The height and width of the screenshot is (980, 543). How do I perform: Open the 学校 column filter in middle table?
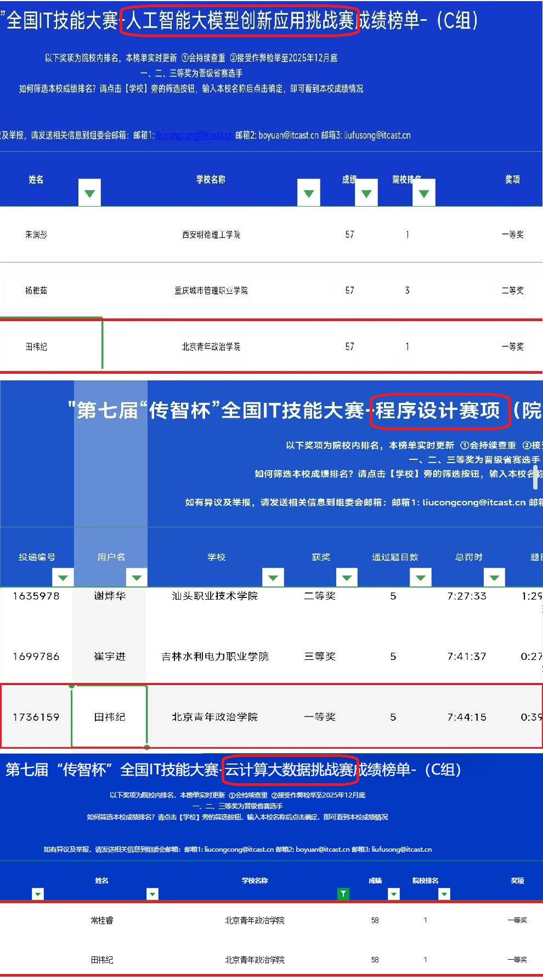point(273,577)
